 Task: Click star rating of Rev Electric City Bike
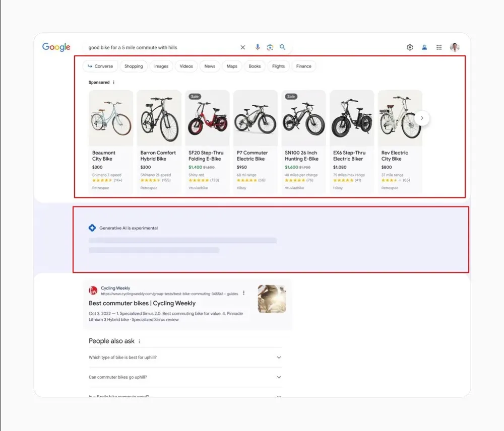click(392, 180)
